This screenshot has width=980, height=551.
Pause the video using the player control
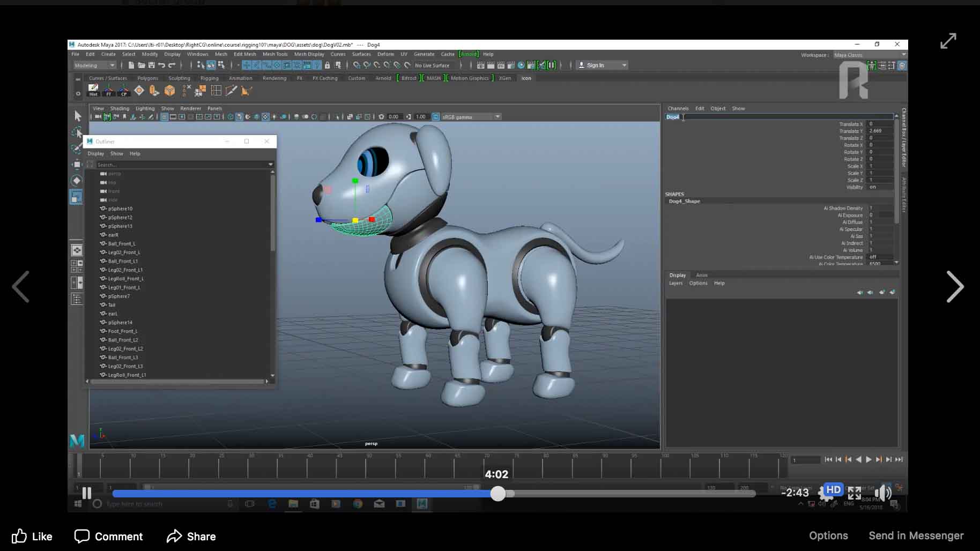coord(87,493)
